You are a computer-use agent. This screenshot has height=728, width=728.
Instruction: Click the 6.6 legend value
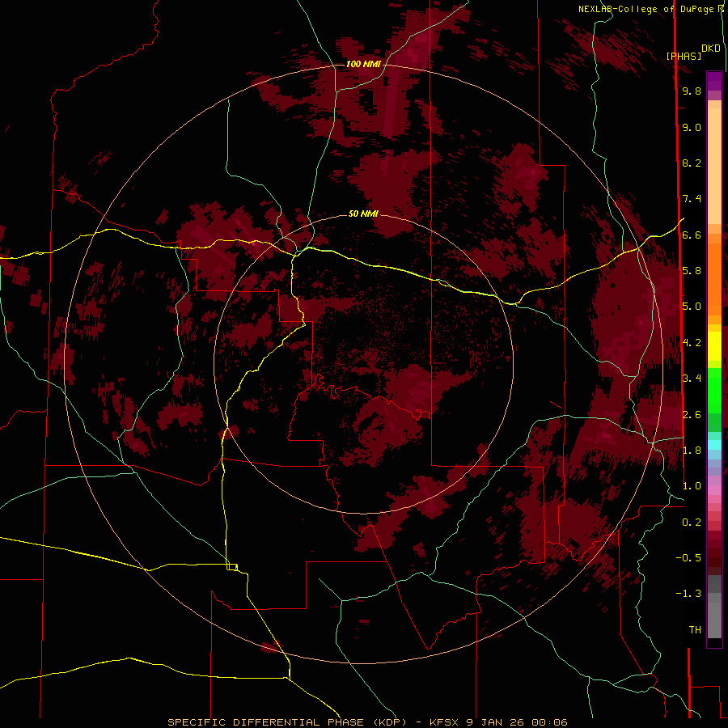(692, 235)
